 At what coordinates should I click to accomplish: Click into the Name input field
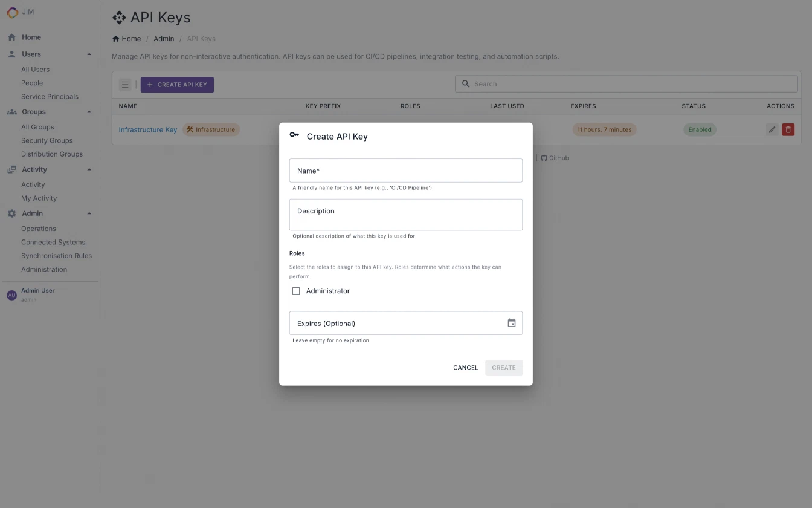click(405, 170)
